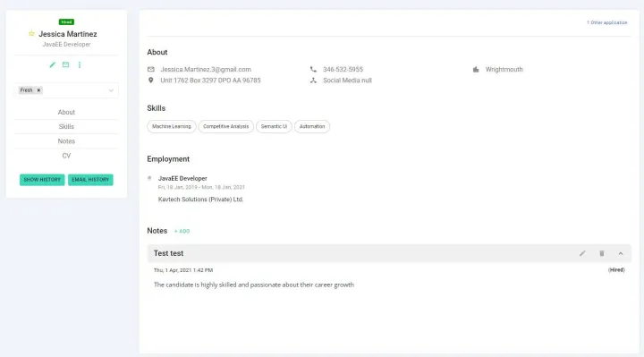Viewport: 644px width, 357px height.
Task: Go to the About section link
Action: click(66, 112)
